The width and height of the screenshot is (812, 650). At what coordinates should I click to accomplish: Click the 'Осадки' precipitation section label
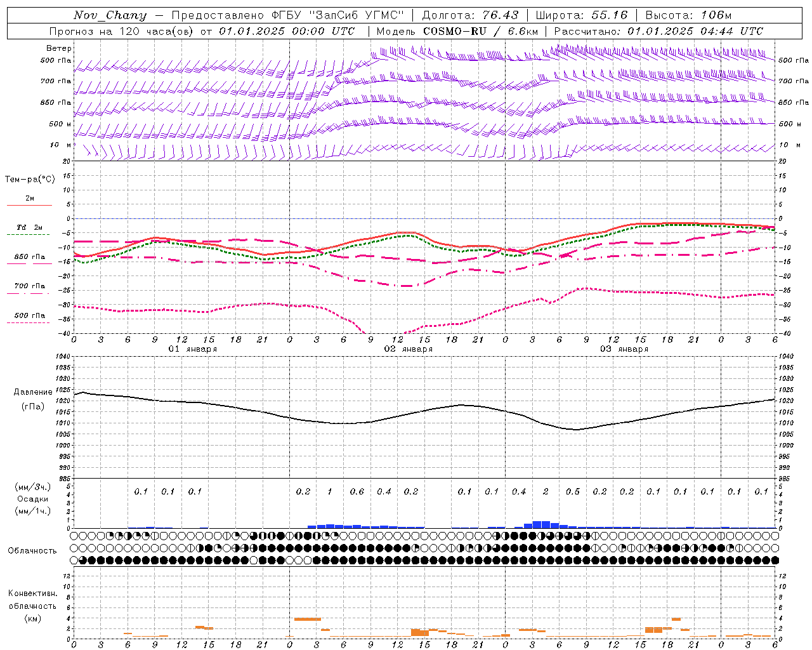[x=33, y=499]
